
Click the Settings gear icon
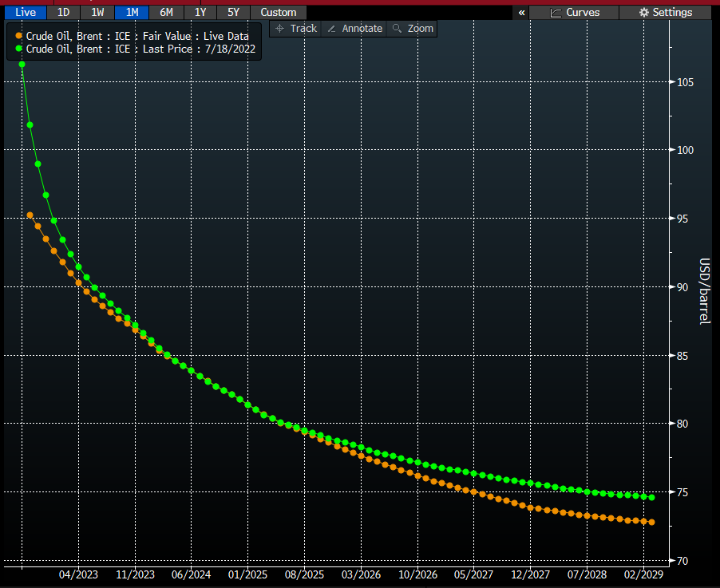(x=646, y=13)
